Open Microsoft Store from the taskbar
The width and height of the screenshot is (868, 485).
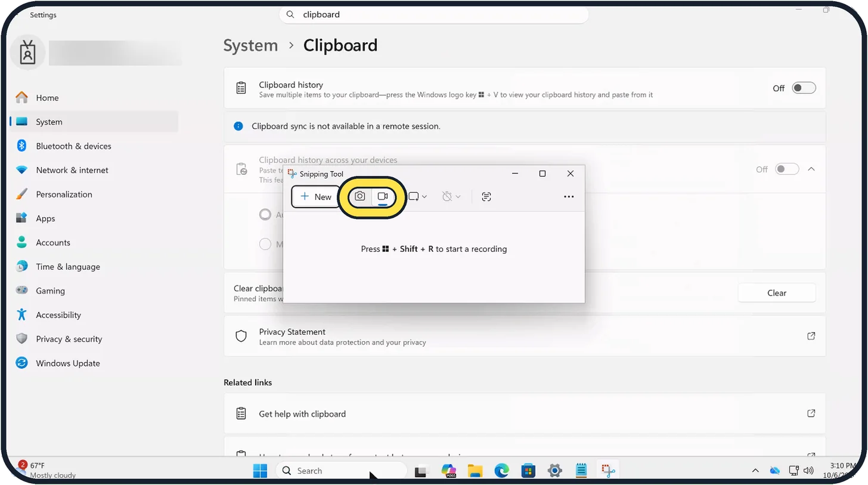pyautogui.click(x=528, y=471)
